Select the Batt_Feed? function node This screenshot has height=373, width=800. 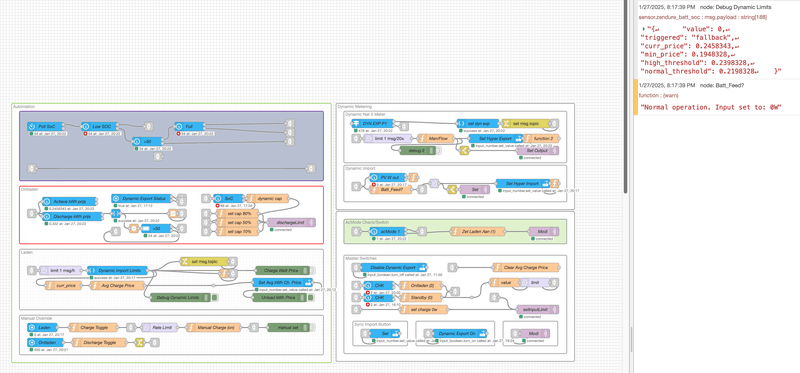coord(391,189)
